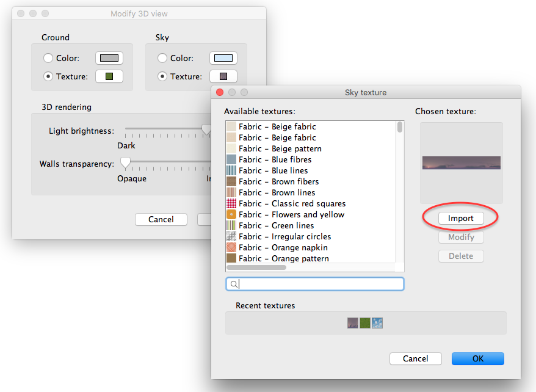The width and height of the screenshot is (536, 392).
Task: Open the Ground color swatch picker
Action: pyautogui.click(x=109, y=58)
